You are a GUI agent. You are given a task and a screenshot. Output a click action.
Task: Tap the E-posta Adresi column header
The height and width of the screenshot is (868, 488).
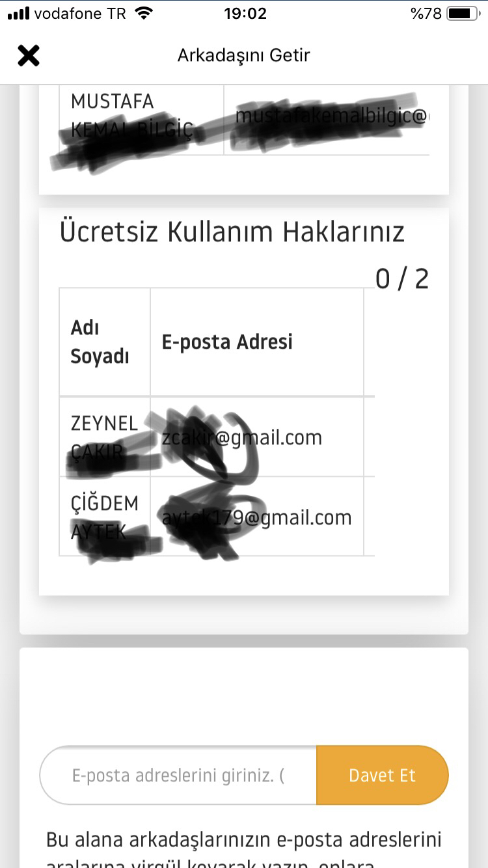click(257, 342)
